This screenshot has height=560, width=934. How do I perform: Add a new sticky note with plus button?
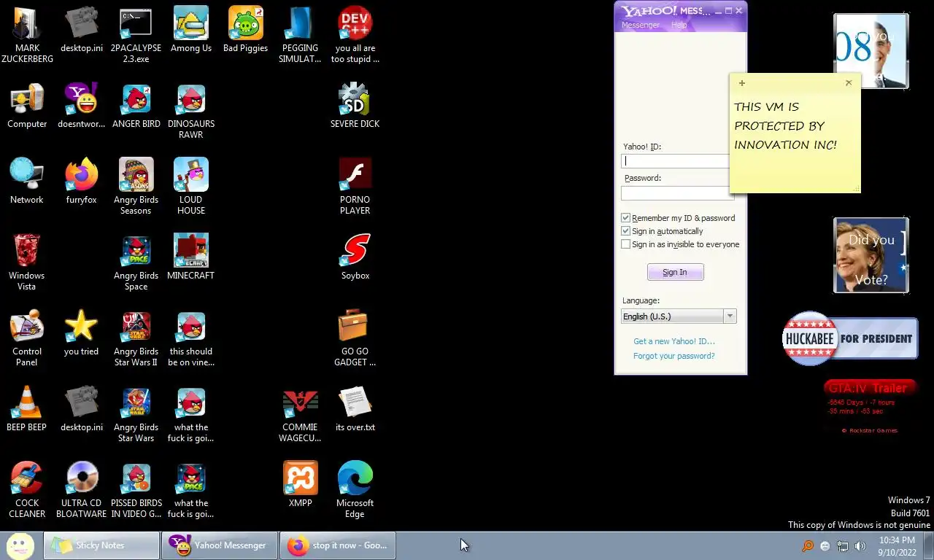pyautogui.click(x=742, y=83)
